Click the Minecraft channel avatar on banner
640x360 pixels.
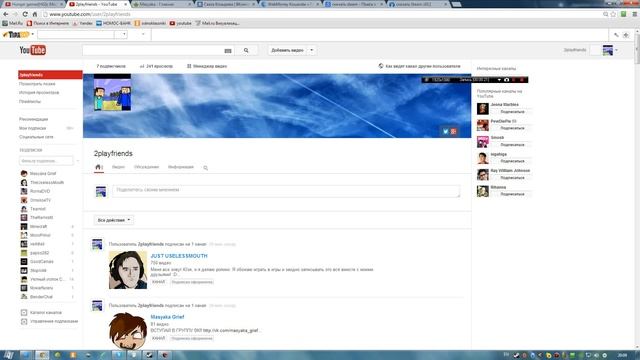(113, 93)
